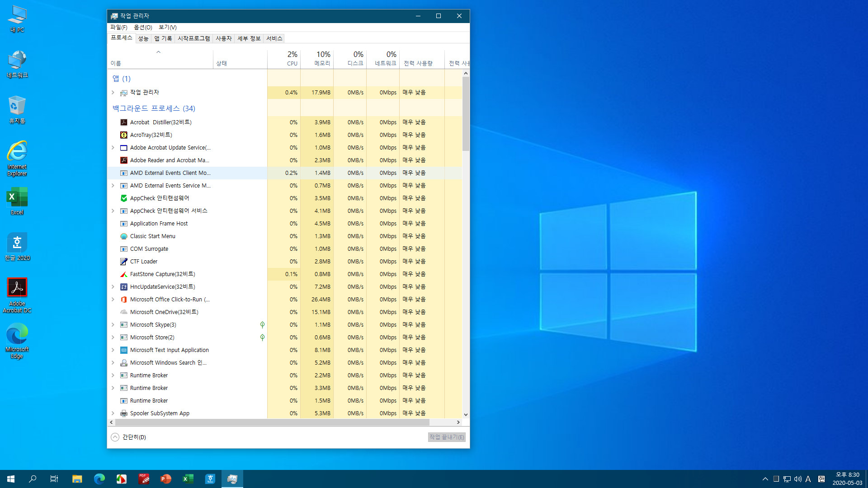Sort processes by 상태 column
This screenshot has height=488, width=868.
[x=240, y=59]
